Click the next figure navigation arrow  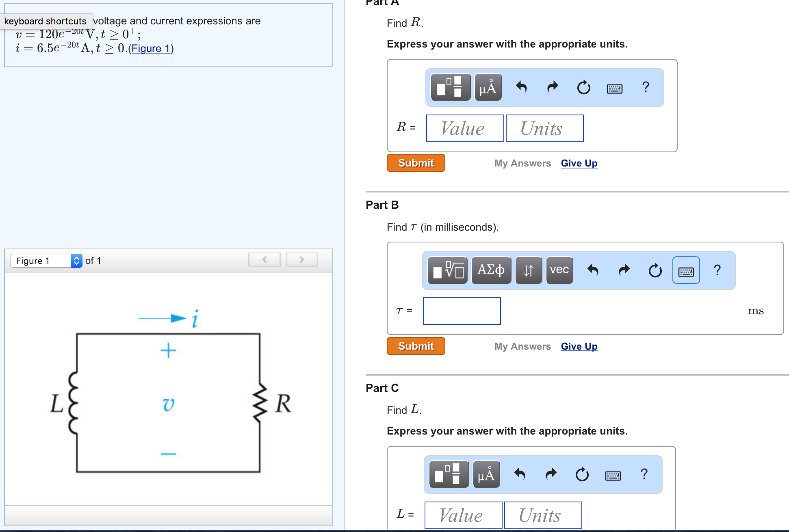point(301,259)
